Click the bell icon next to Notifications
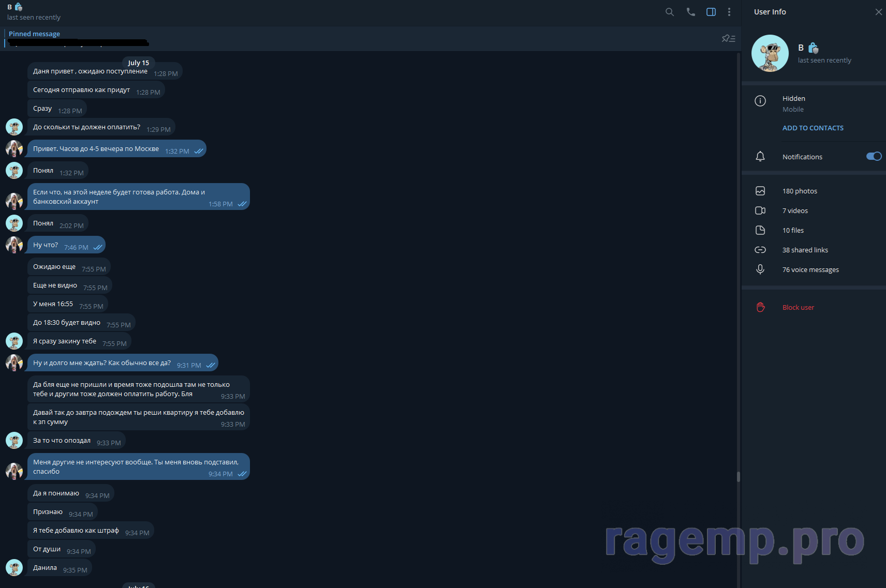This screenshot has height=588, width=886. coord(760,157)
